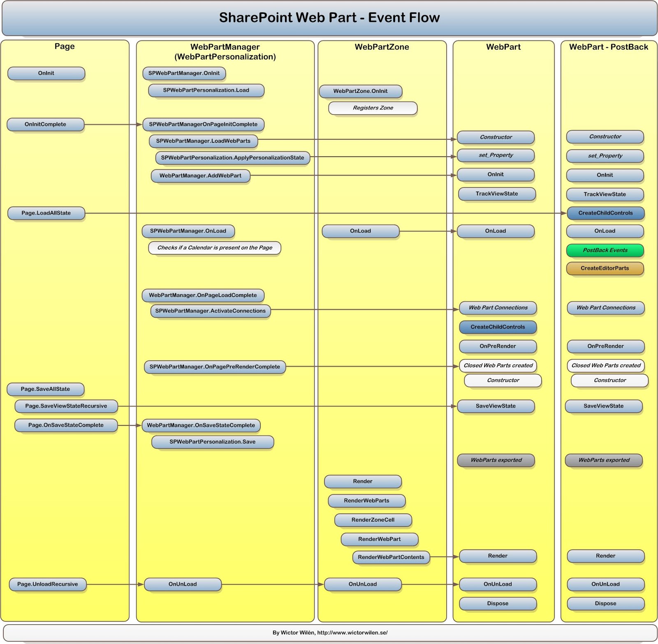Select the orange 'CreateEditorParts' box
658x644 pixels.
[x=605, y=268]
